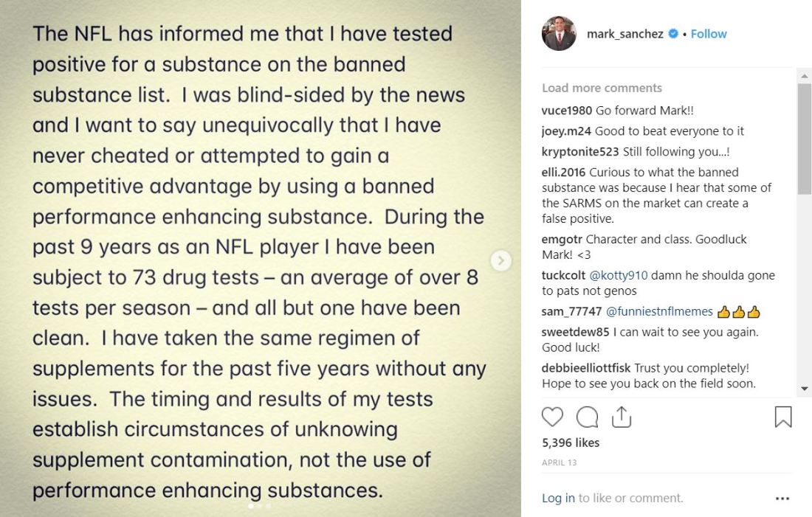The width and height of the screenshot is (812, 517).
Task: Click the verified badge next to mark_sanchez
Action: (x=672, y=34)
